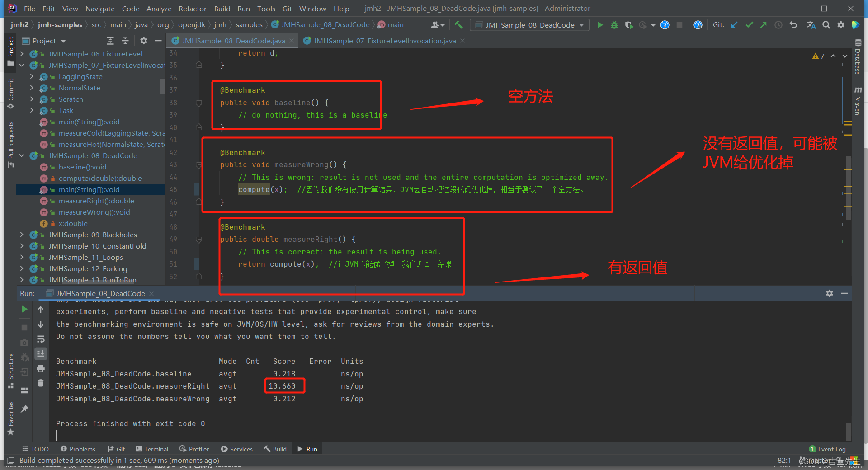
Task: Click Git update project arrow icon
Action: click(x=734, y=25)
